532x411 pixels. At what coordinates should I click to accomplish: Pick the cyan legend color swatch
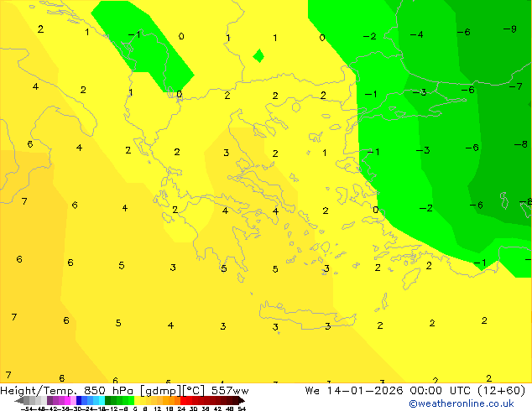point(102,400)
